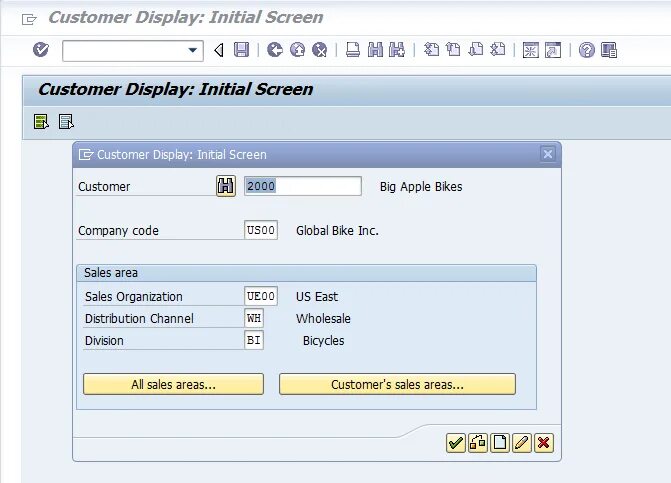Click the gray list icon under title
Screen dimensions: 671x483
pyautogui.click(x=66, y=122)
